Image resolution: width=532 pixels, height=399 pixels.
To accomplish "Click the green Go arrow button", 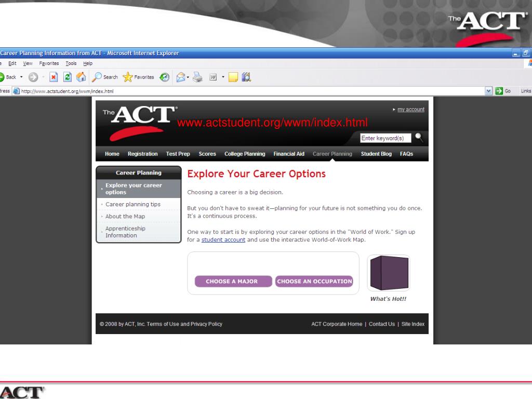I will pos(499,91).
